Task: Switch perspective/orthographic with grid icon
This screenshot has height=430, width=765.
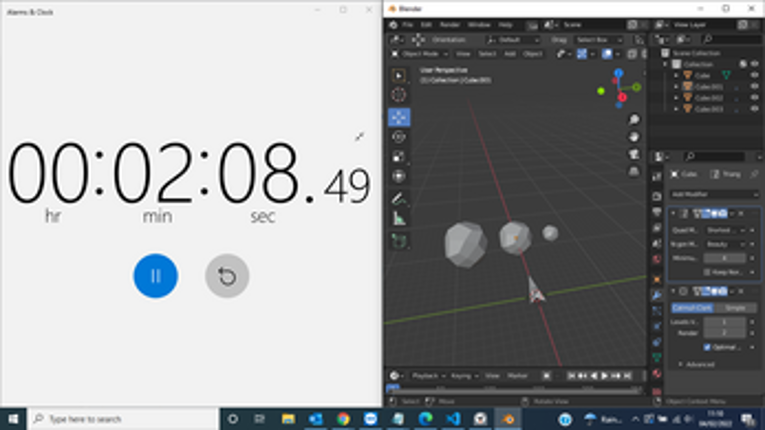Action: pyautogui.click(x=634, y=171)
